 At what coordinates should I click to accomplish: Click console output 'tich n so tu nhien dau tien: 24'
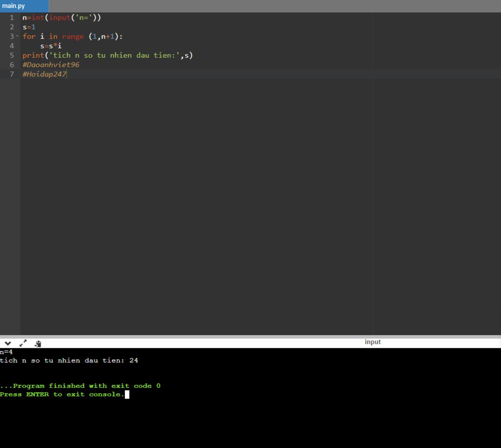click(69, 360)
